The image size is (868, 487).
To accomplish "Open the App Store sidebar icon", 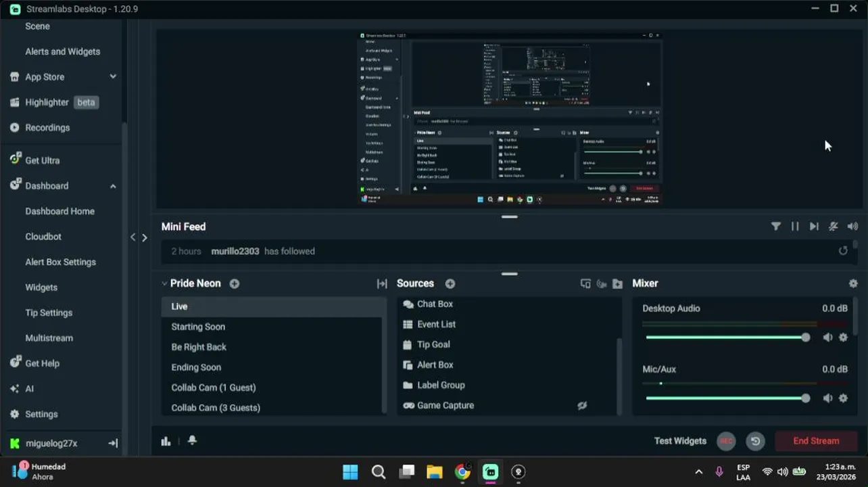I will point(14,77).
